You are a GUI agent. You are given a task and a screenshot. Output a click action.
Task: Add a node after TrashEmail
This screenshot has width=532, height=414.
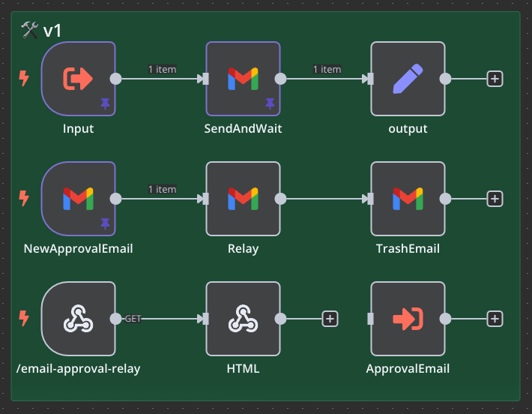(x=495, y=199)
